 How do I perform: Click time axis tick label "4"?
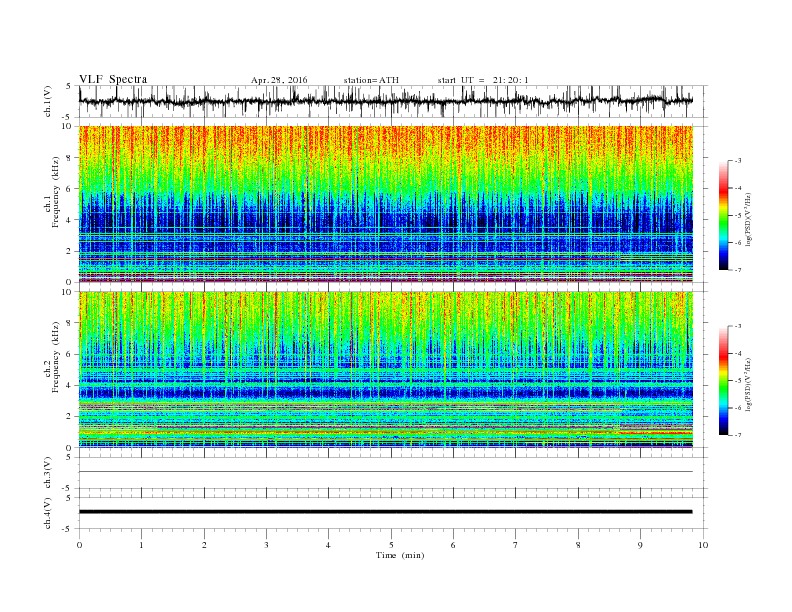pos(328,545)
